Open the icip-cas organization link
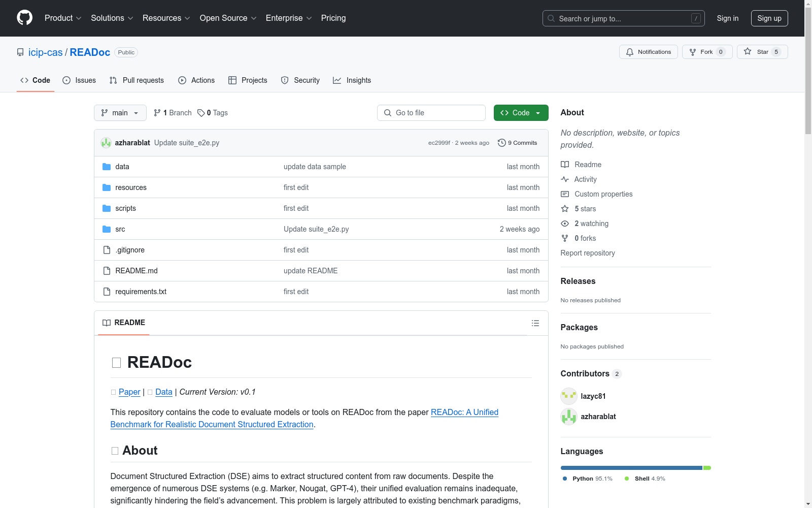Viewport: 812px width, 508px height. (x=46, y=52)
